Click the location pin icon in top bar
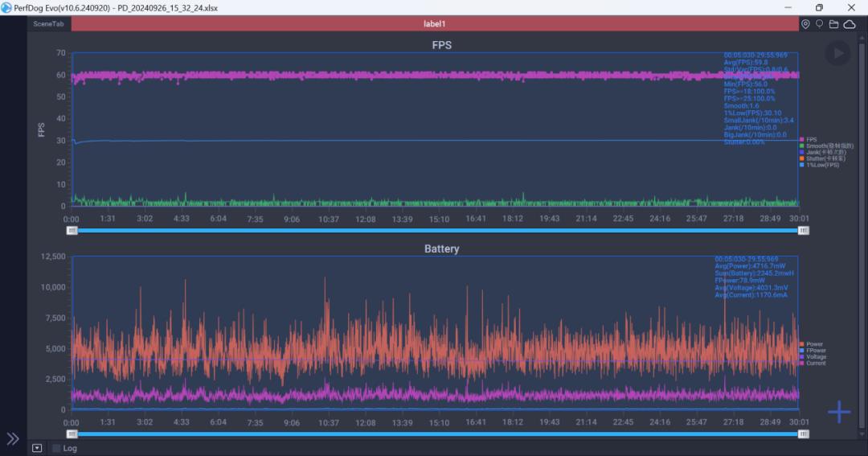Screen dimensions: 868x456 pyautogui.click(x=805, y=24)
